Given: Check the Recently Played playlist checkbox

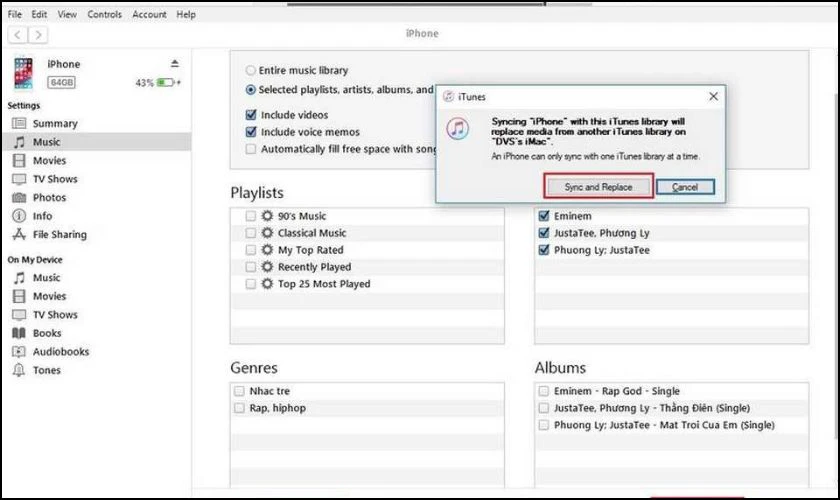Looking at the screenshot, I should 250,267.
